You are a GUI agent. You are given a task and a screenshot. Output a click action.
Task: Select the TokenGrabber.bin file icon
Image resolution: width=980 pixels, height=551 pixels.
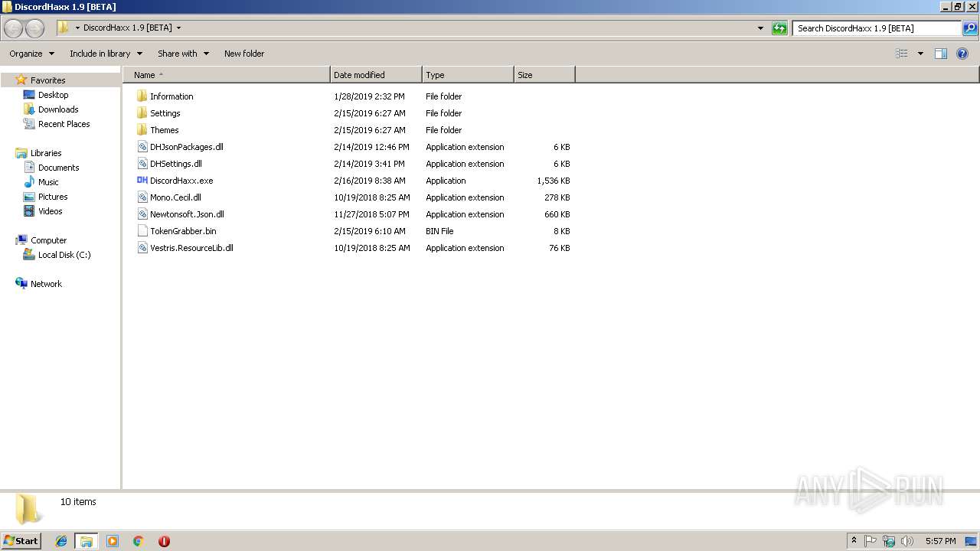coord(142,231)
